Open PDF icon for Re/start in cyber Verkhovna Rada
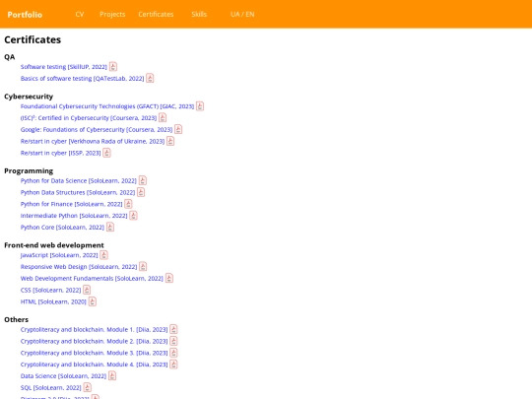532x399 pixels. tap(170, 141)
